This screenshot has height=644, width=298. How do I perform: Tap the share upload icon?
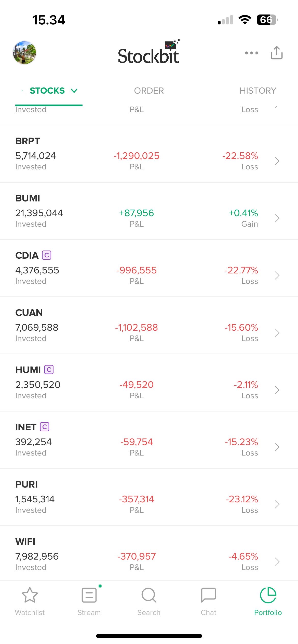(277, 53)
